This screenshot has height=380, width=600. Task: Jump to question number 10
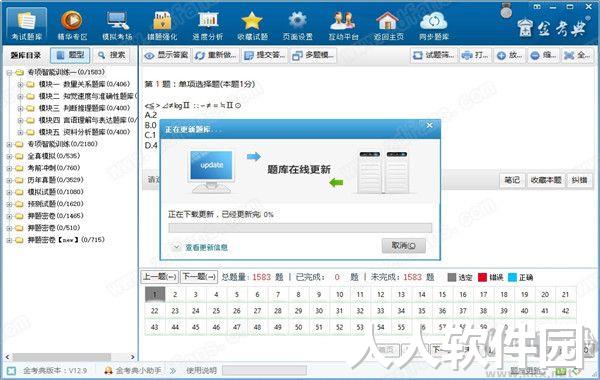pyautogui.click(x=339, y=294)
